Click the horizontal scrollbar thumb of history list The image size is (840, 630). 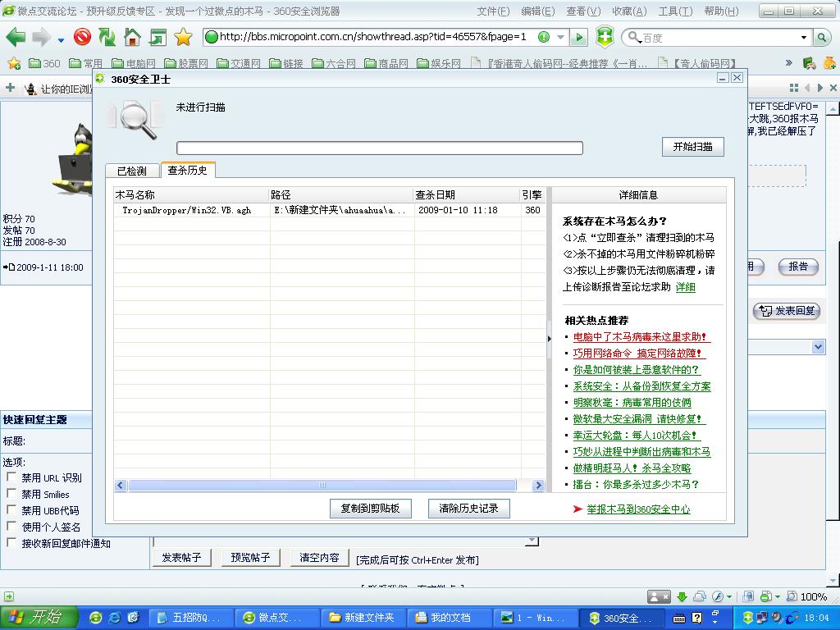[322, 486]
